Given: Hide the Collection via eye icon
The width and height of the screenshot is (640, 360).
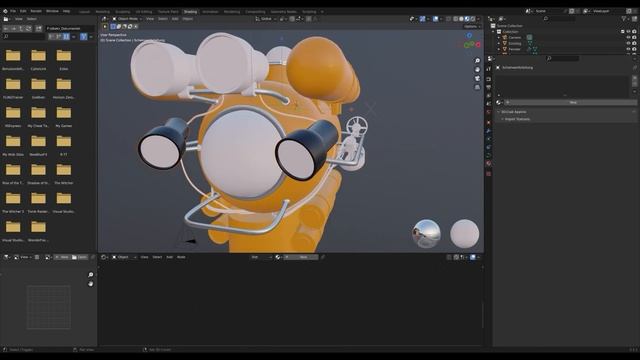Looking at the screenshot, I should [629, 31].
